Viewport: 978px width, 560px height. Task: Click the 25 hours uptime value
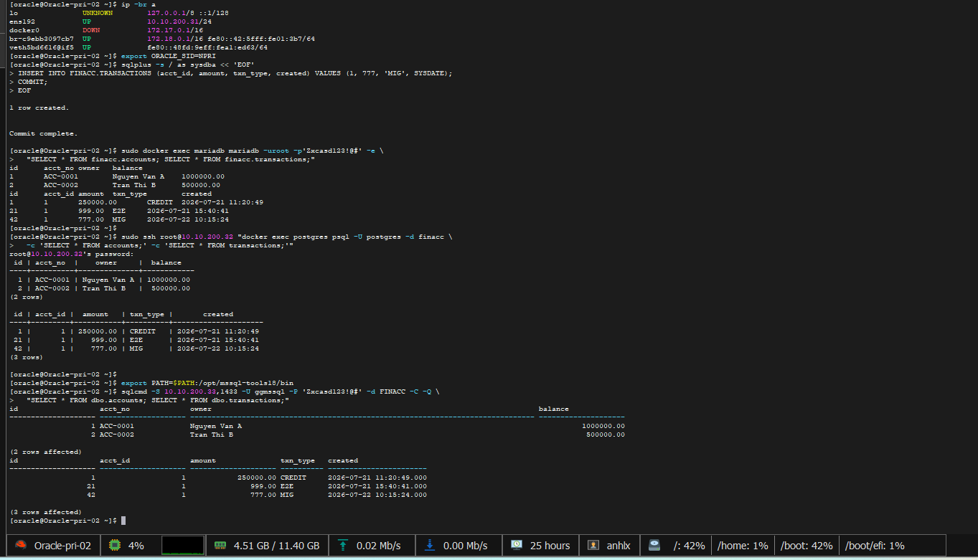pos(550,546)
